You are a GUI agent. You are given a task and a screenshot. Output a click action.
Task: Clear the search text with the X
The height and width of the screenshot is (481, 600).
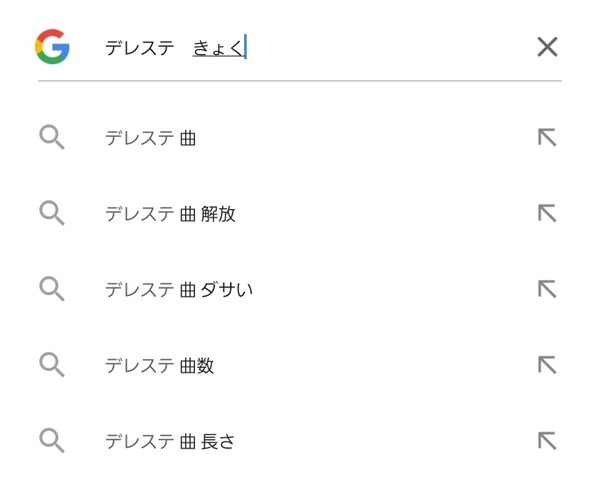click(x=547, y=47)
